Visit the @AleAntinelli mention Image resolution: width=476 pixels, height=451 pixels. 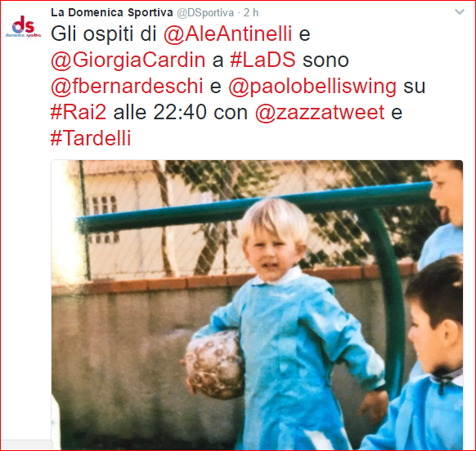[228, 33]
